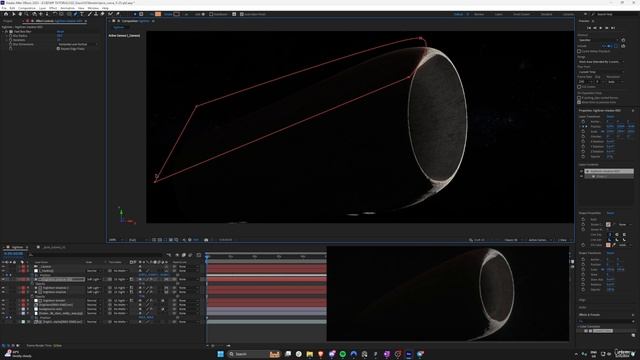Click Reset next to Layer Transform
The image size is (640, 360).
[610, 116]
